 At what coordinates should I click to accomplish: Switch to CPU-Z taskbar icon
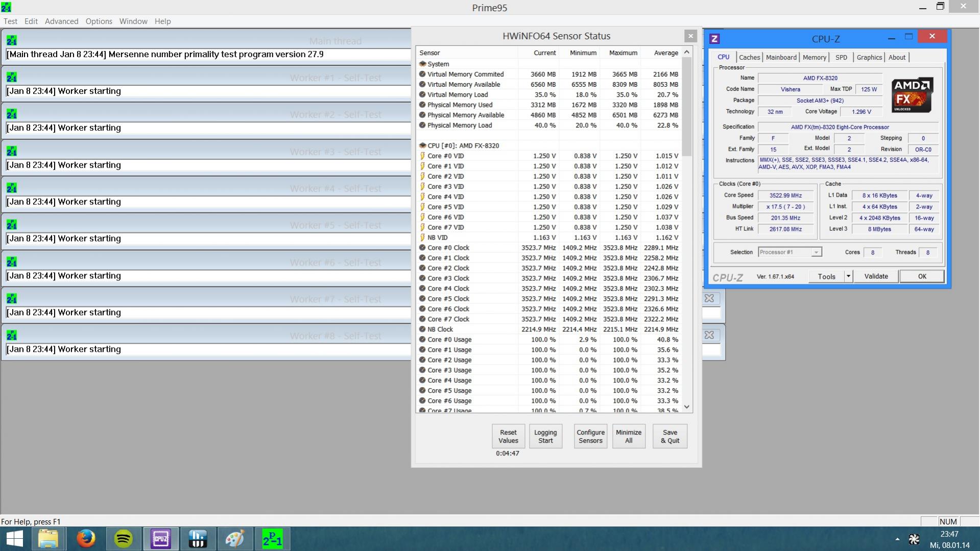(x=161, y=539)
